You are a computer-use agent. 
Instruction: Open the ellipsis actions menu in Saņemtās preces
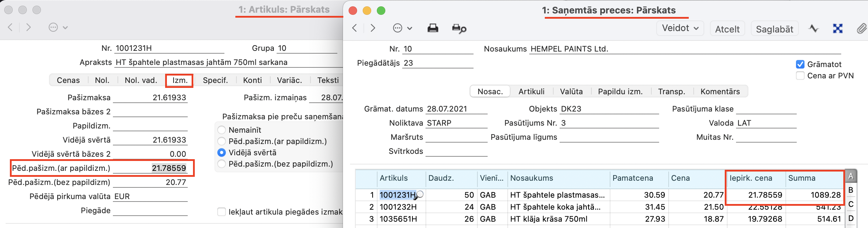tap(402, 28)
